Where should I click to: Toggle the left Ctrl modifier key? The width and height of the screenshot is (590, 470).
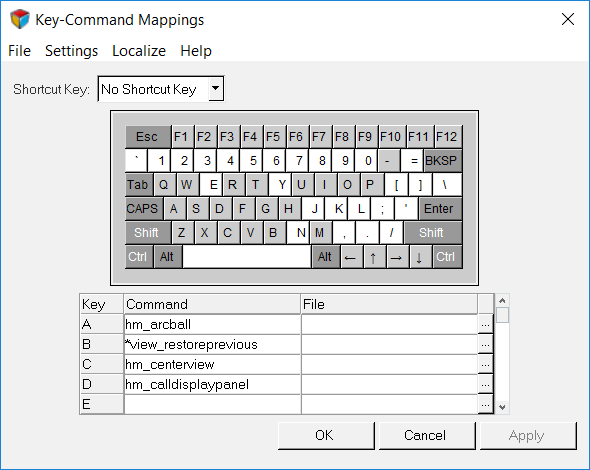coord(139,257)
